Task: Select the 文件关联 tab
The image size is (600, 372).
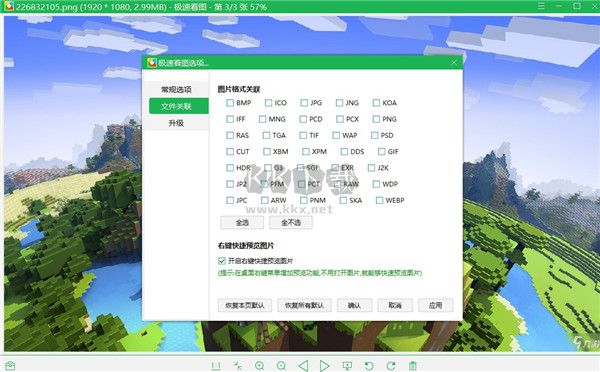Action: point(179,106)
